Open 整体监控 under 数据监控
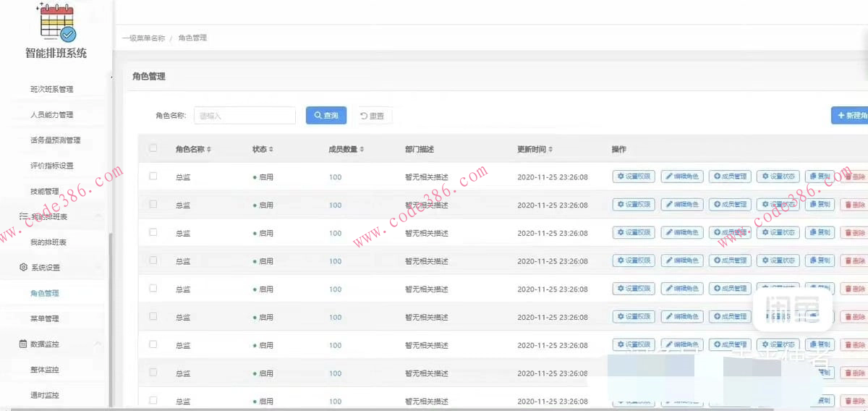 45,370
